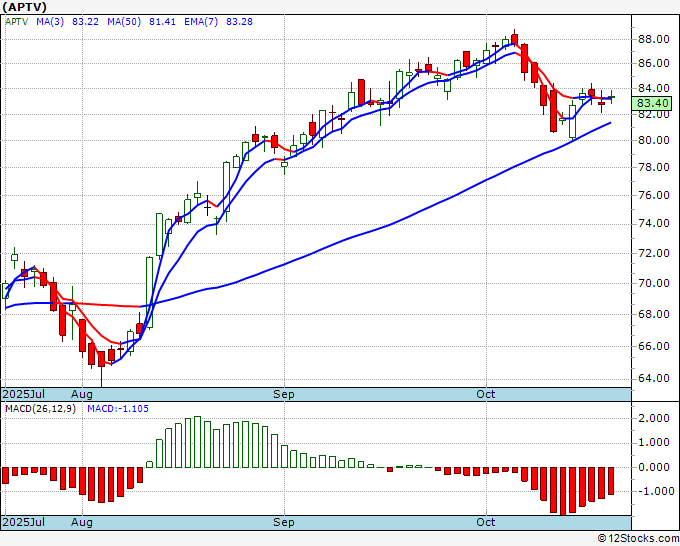Select the APTV legend label
Screen dimensions: 680x546
click(x=16, y=22)
